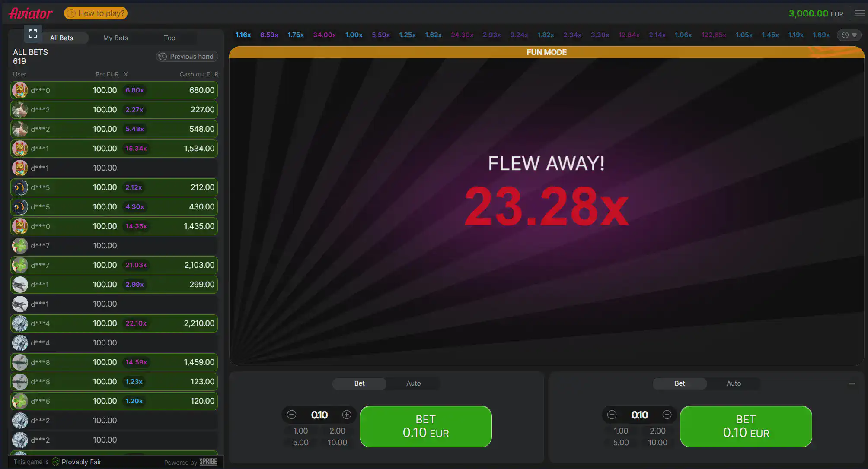868x469 pixels.
Task: Drag the left bet amount slider
Action: 319,414
